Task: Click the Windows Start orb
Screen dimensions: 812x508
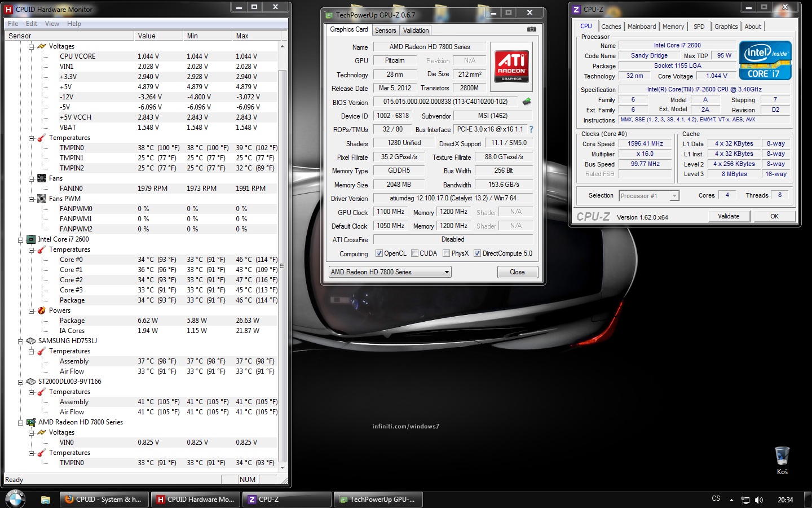Action: pyautogui.click(x=15, y=499)
